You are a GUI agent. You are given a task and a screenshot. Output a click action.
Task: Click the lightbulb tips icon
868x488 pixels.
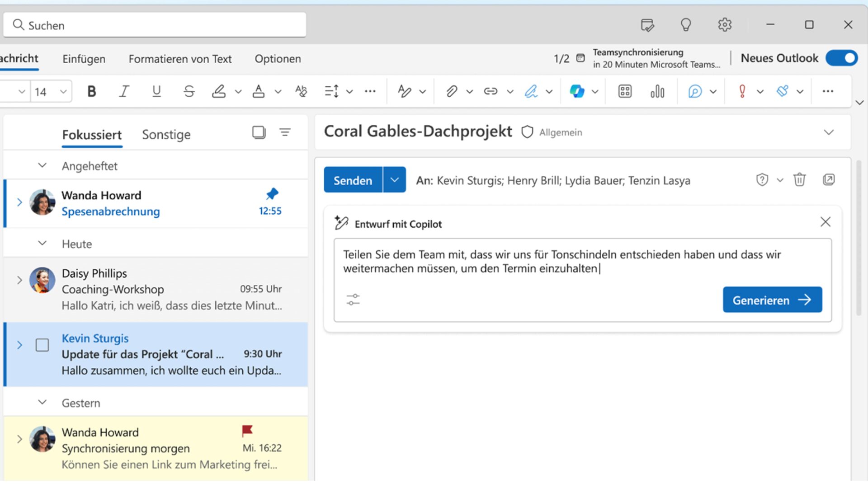686,25
